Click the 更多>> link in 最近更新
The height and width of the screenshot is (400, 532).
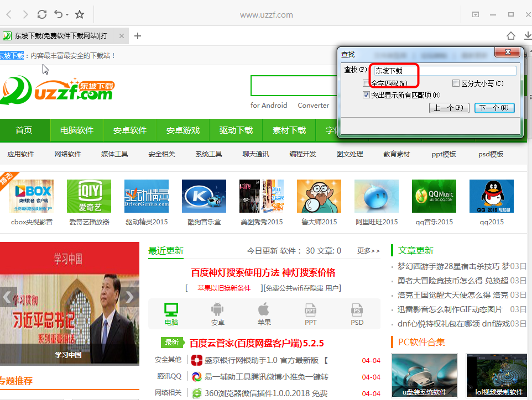(x=368, y=251)
